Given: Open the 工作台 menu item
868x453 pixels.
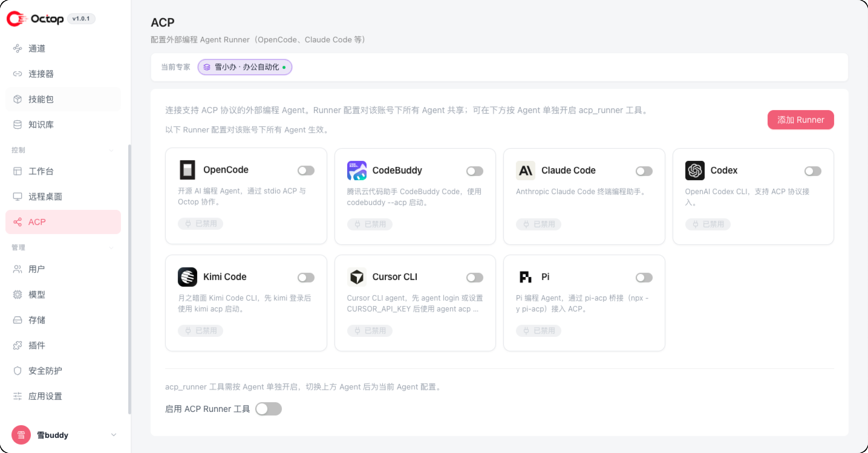Looking at the screenshot, I should (x=64, y=171).
